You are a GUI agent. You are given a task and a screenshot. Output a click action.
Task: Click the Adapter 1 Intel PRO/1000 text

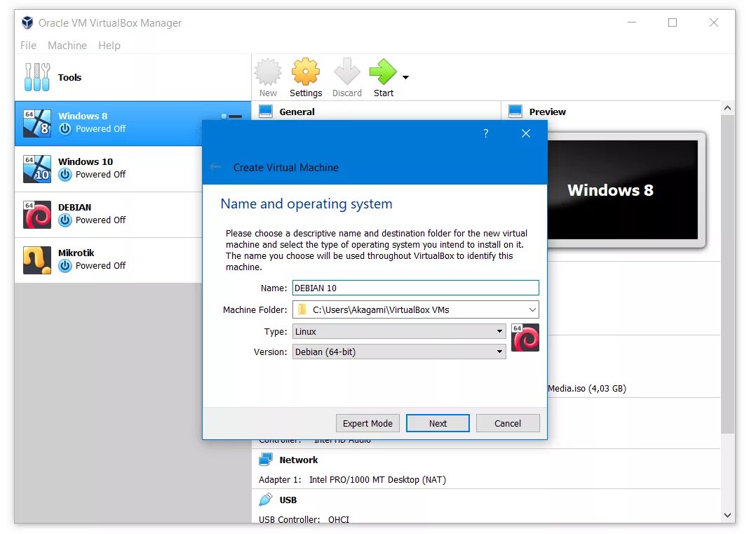(x=353, y=479)
